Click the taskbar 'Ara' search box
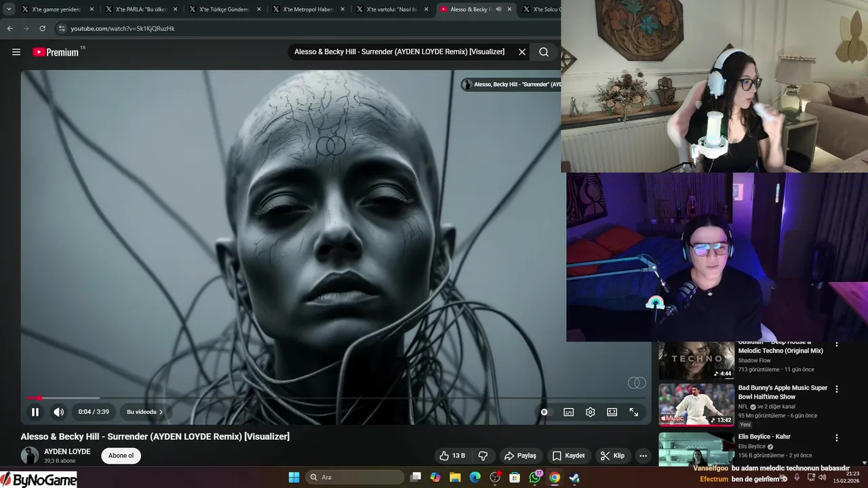 [x=356, y=477]
